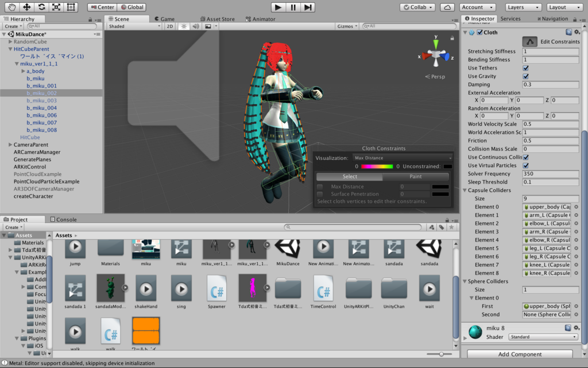Click Edit Constraints cloth icon button
Viewport: 588px width, 368px height.
coord(530,41)
